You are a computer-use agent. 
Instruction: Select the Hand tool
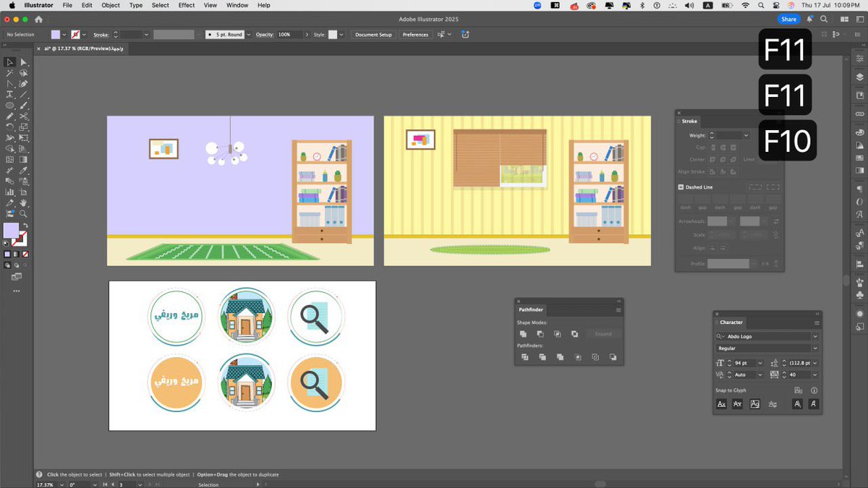pos(23,203)
